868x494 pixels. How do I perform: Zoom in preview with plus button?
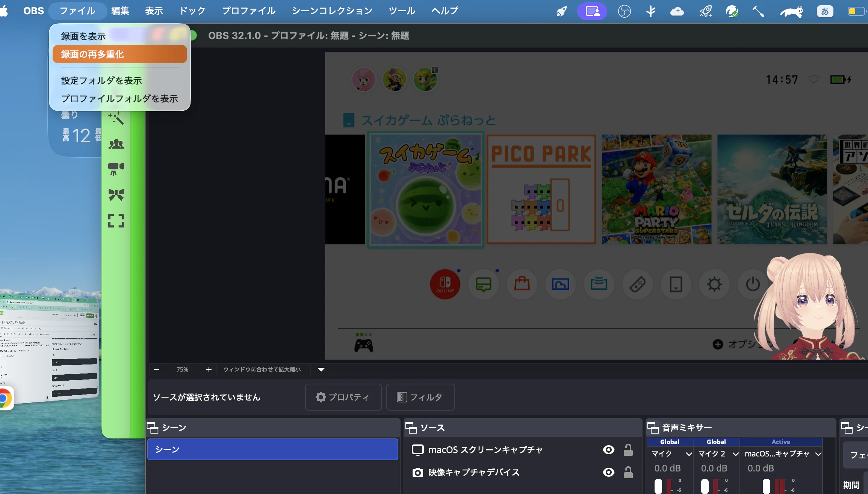(209, 369)
